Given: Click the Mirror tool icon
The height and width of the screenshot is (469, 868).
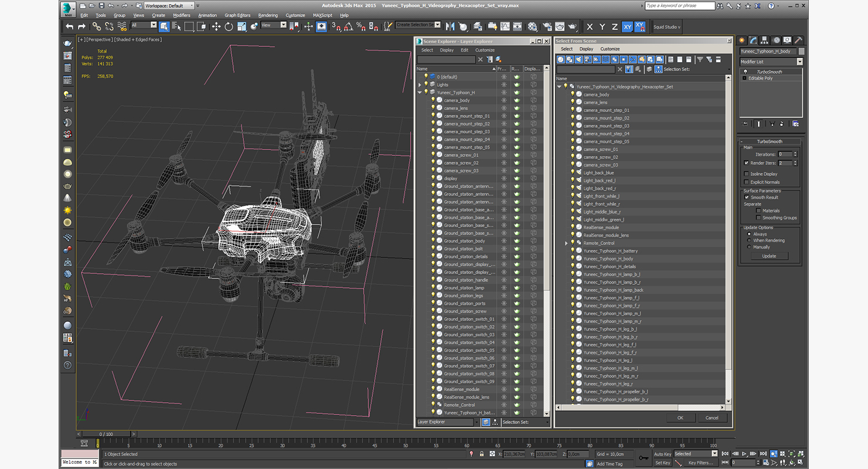Looking at the screenshot, I should coord(450,26).
